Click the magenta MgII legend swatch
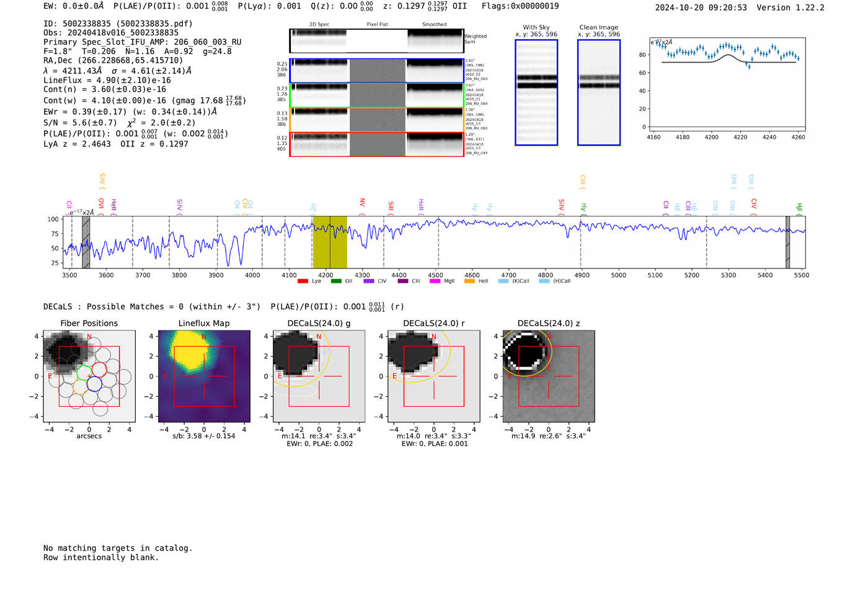This screenshot has width=868, height=591. (x=435, y=281)
